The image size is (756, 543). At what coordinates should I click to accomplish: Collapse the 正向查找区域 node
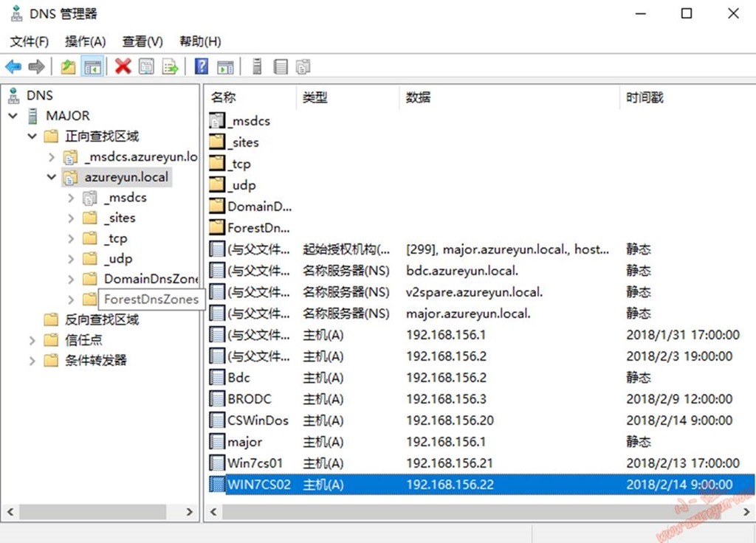tap(32, 136)
